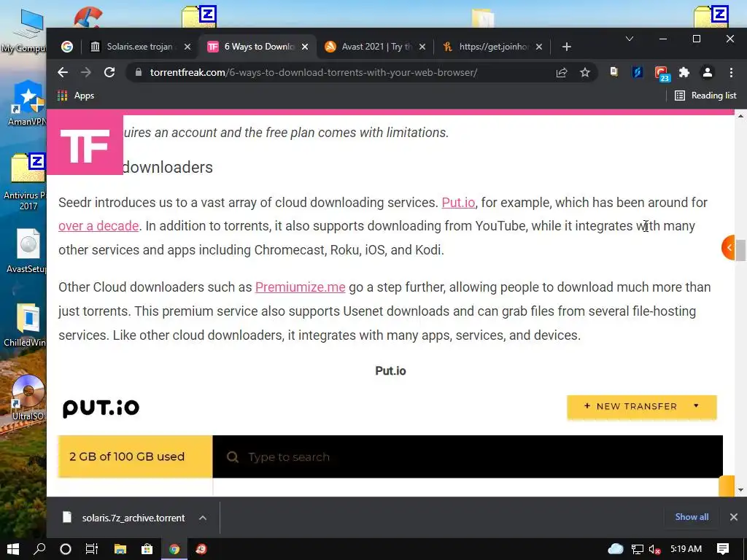The image size is (747, 560).
Task: Open the red app icon on the taskbar
Action: [201, 549]
